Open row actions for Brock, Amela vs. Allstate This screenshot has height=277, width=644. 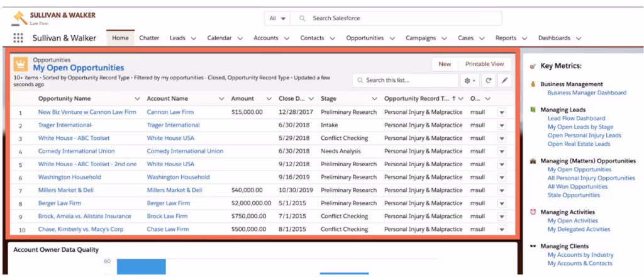coord(502,217)
